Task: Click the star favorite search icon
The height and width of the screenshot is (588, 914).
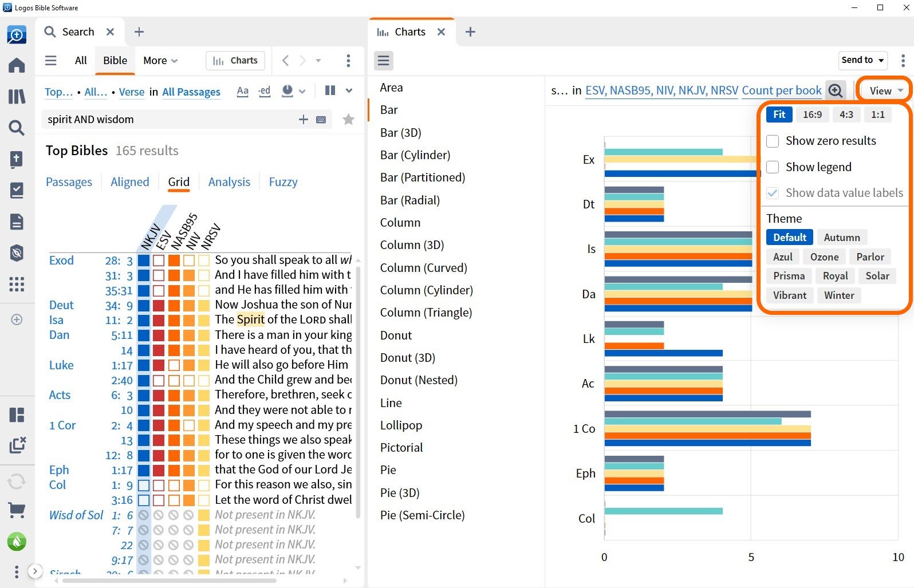Action: (348, 119)
